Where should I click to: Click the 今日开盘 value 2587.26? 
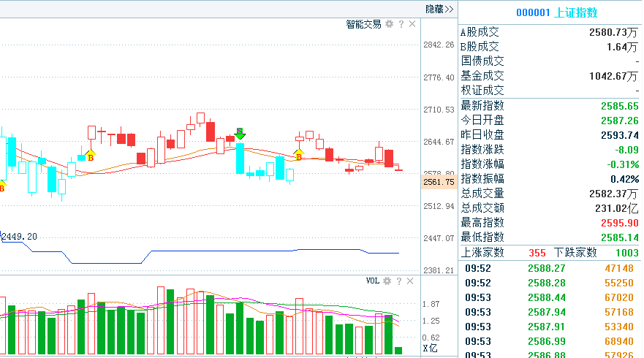(620, 121)
